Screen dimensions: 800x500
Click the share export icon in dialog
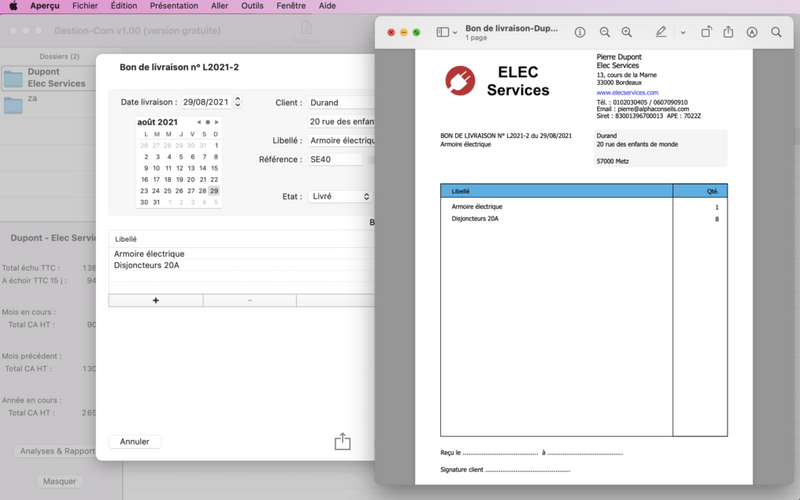[342, 441]
